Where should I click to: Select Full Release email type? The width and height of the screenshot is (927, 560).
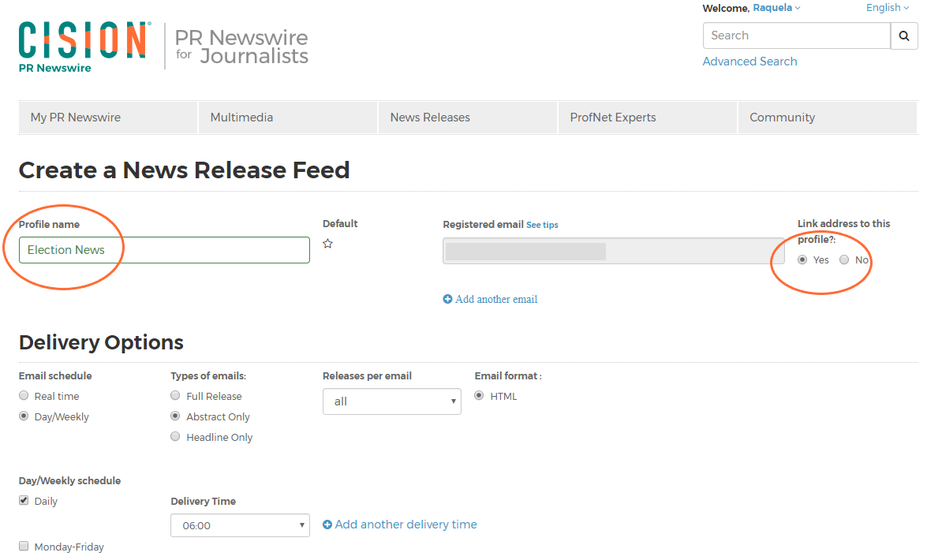click(x=175, y=396)
